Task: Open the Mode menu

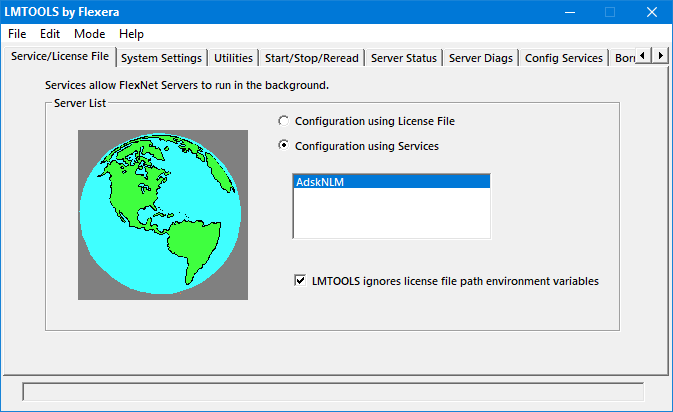Action: pos(89,34)
